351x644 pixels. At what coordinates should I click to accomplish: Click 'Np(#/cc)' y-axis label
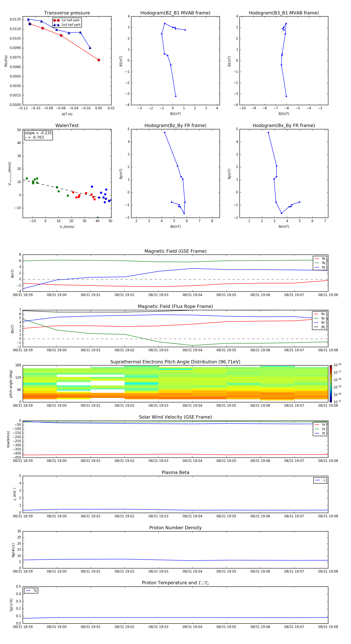[13, 550]
